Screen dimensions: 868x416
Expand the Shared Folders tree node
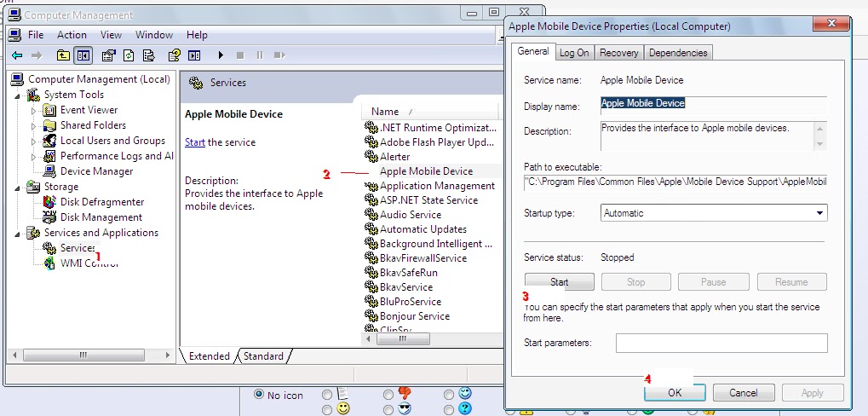33,126
